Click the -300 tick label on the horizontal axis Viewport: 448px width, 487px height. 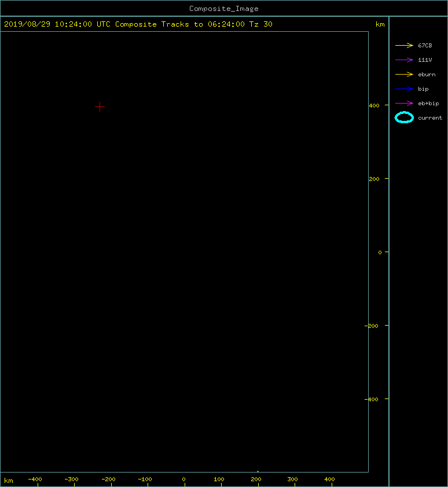(72, 479)
